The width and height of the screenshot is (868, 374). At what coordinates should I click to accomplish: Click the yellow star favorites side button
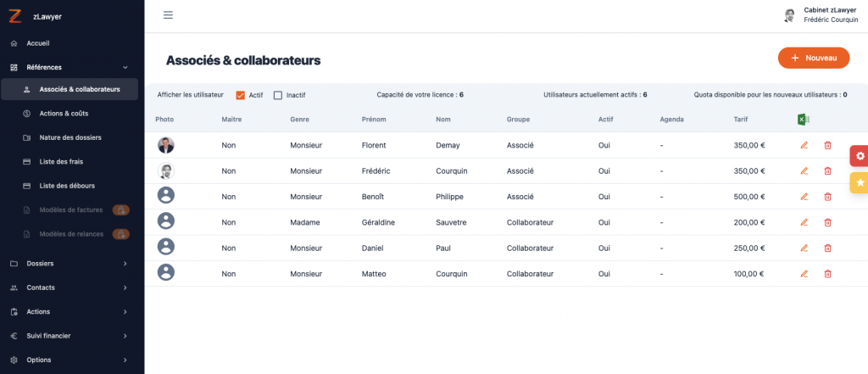tap(860, 182)
